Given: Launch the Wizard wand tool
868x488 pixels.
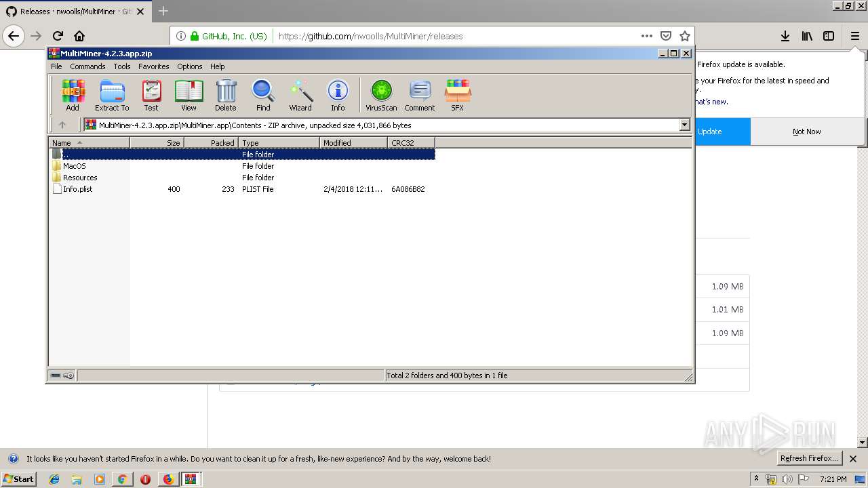Looking at the screenshot, I should pyautogui.click(x=300, y=95).
